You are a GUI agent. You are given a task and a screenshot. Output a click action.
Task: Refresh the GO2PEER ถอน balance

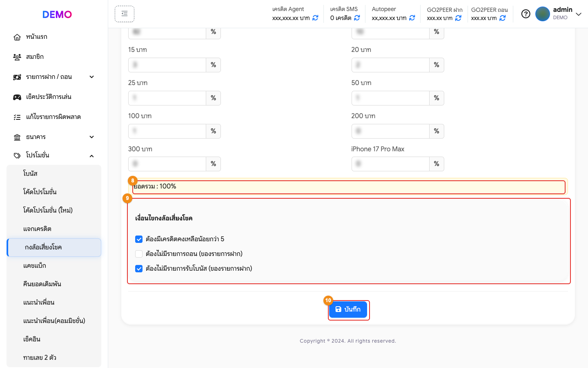tap(503, 18)
